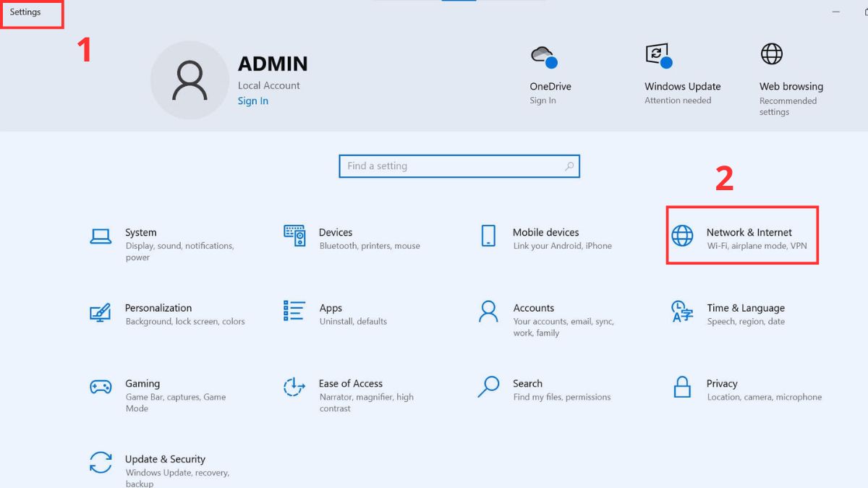Click the Settings window title

click(25, 12)
